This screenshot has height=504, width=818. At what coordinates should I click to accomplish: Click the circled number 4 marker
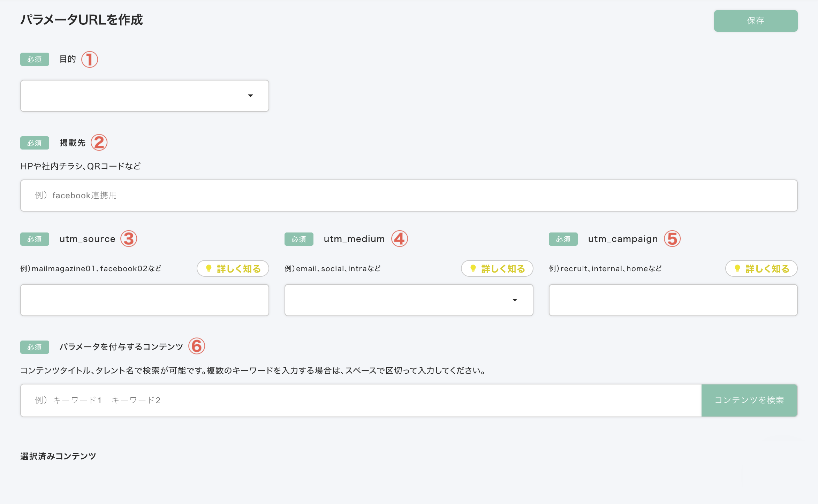pos(400,239)
